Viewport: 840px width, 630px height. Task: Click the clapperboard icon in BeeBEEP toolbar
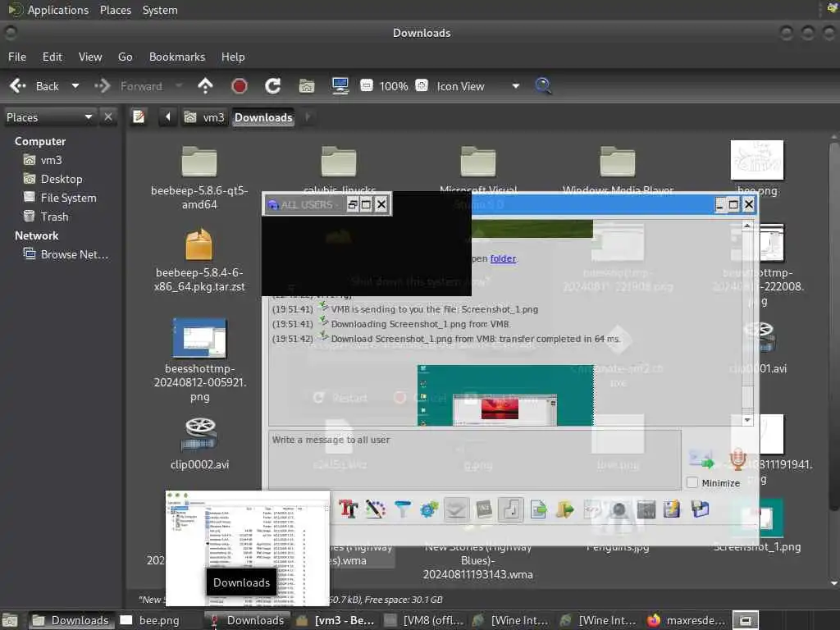646,509
